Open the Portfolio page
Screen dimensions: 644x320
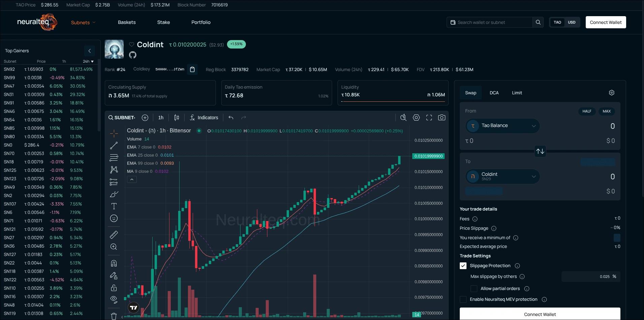point(201,22)
